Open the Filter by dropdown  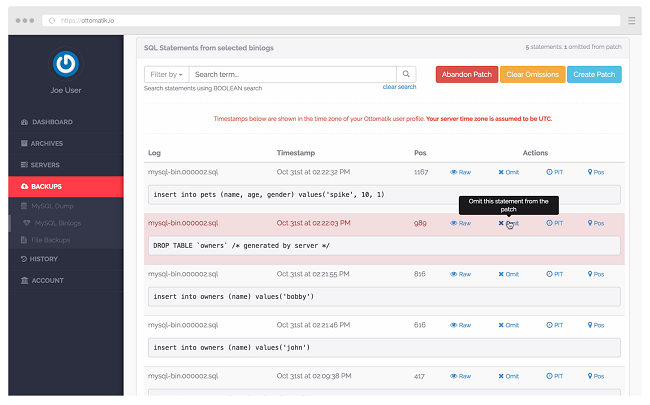click(x=166, y=75)
